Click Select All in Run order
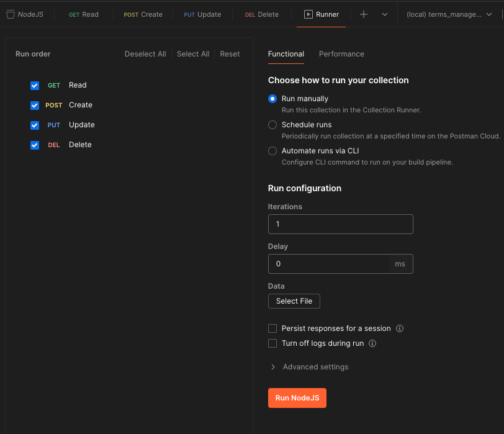The height and width of the screenshot is (434, 504). coord(193,54)
